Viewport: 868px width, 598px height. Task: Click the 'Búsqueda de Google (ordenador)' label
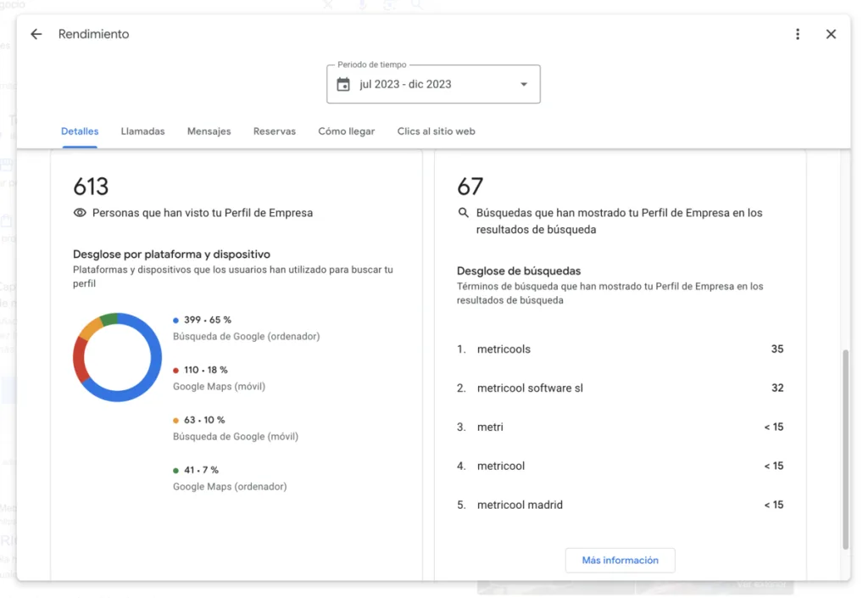pyautogui.click(x=247, y=337)
